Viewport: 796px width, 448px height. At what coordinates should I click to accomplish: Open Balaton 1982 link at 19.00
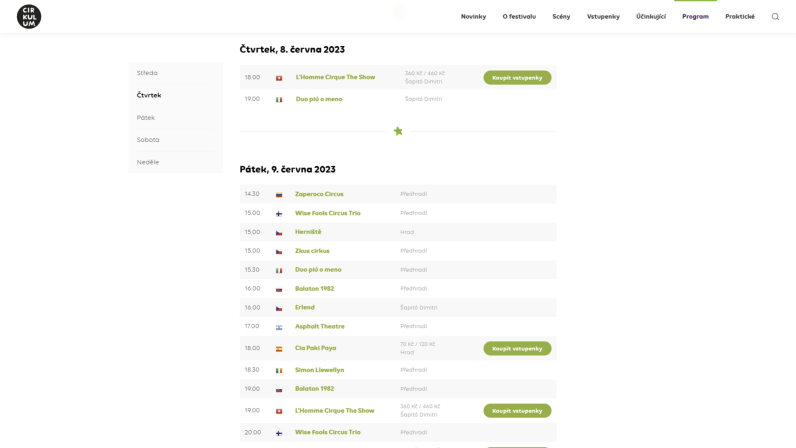point(314,389)
